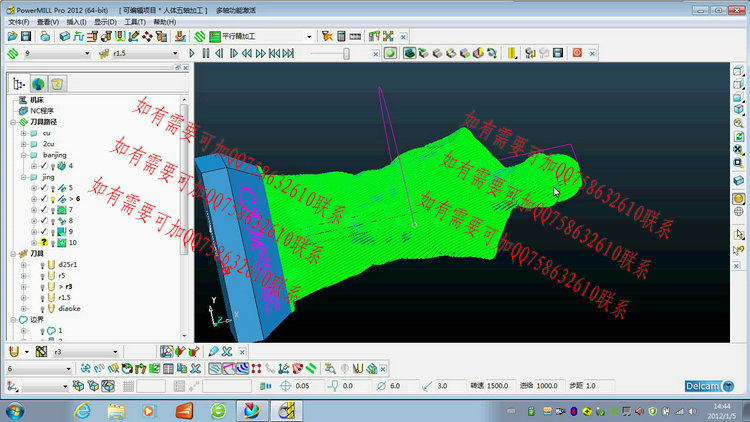Toggle lightbulb visibility of toolpath 6
This screenshot has width=750, height=422.
[x=53, y=199]
